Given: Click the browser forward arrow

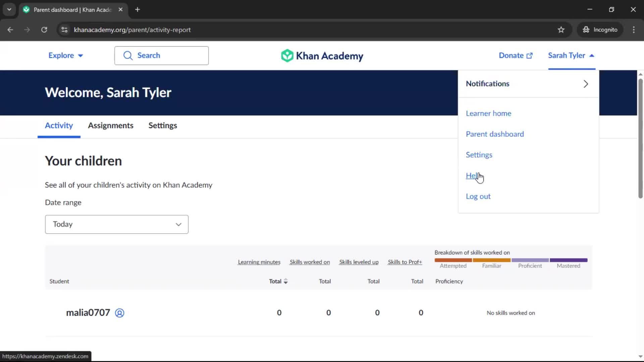Looking at the screenshot, I should coord(27,30).
